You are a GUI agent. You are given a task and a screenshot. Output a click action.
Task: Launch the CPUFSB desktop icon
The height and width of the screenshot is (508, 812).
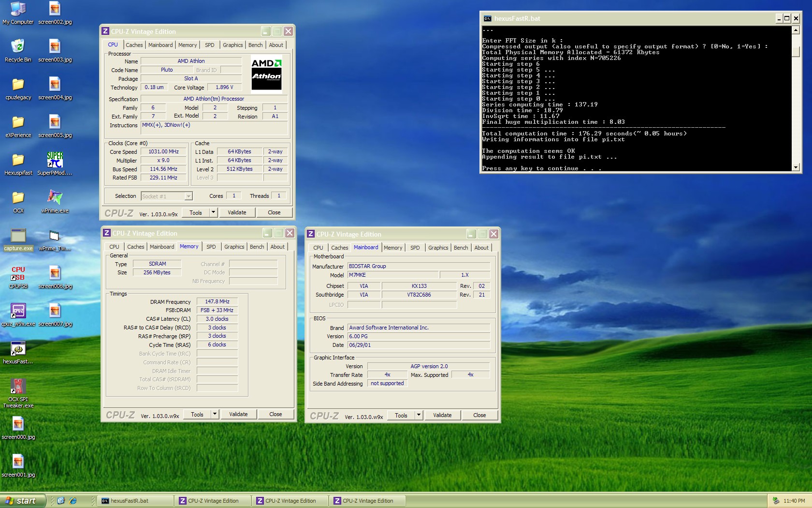click(x=18, y=277)
